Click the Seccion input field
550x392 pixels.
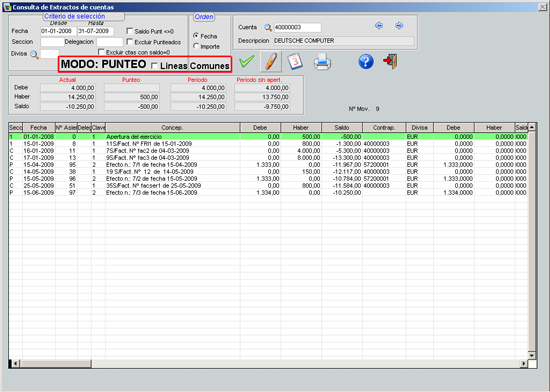(52, 42)
